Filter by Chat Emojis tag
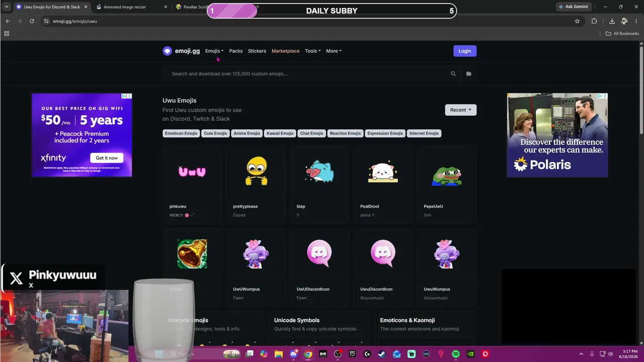Image resolution: width=644 pixels, height=362 pixels. click(311, 133)
